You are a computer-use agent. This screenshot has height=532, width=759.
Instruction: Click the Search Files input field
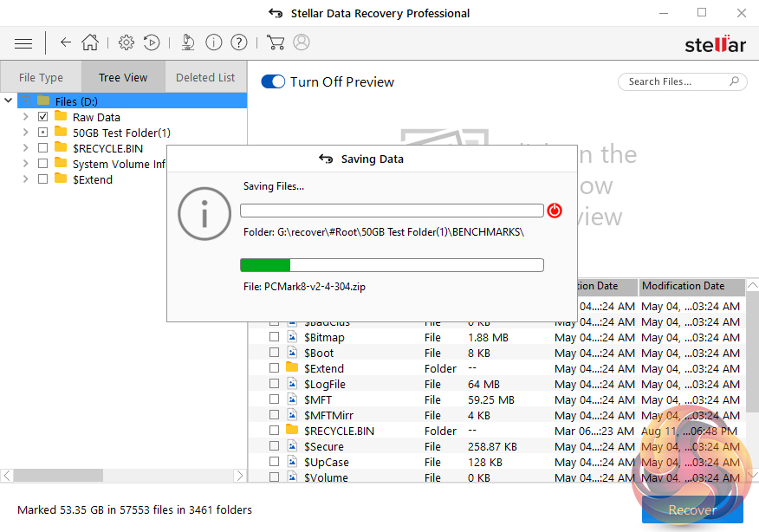click(x=674, y=81)
